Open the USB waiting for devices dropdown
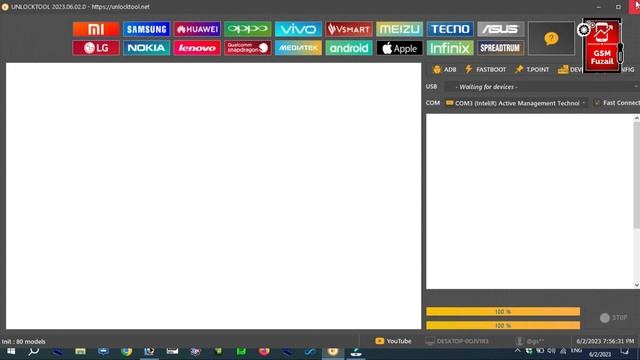640x360 pixels. coord(541,87)
